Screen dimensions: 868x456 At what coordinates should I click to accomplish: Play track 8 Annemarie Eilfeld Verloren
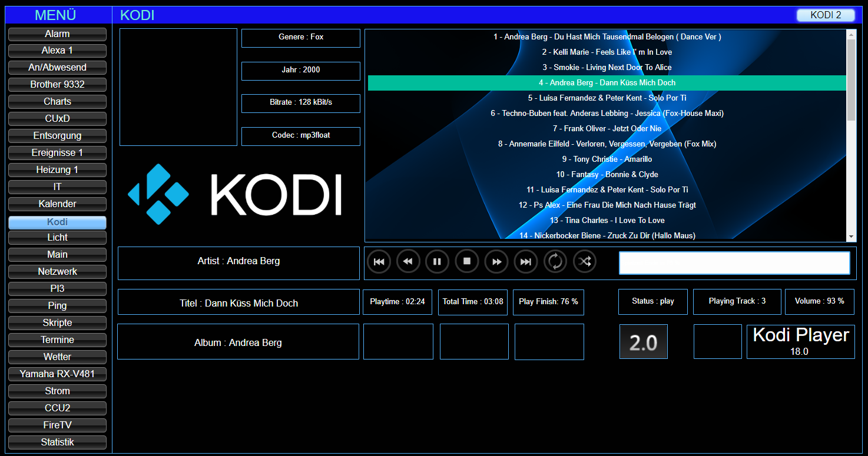607,144
